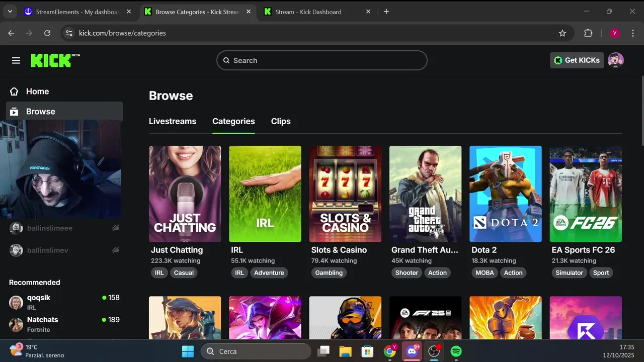Click the Sport tag
The height and width of the screenshot is (362, 644).
[x=601, y=273]
